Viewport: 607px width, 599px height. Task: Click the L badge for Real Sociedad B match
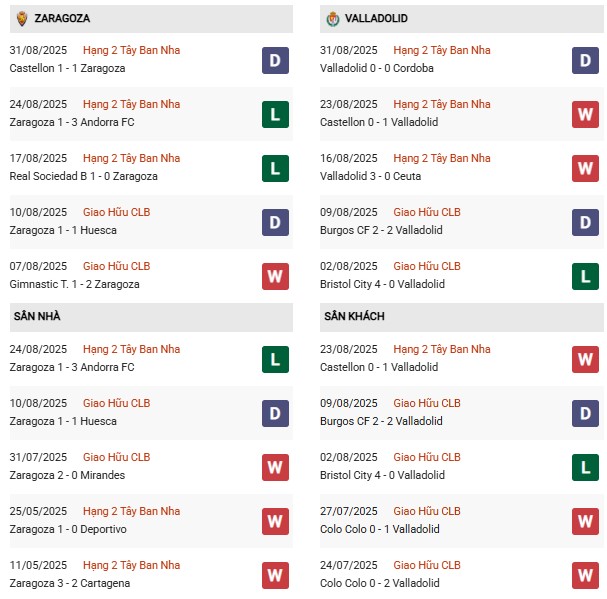(x=276, y=168)
